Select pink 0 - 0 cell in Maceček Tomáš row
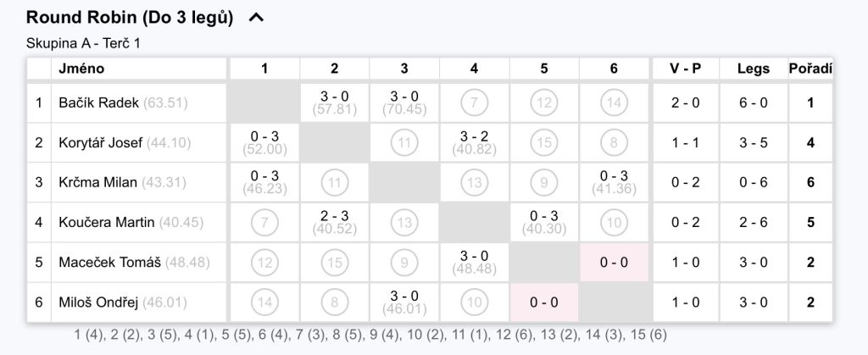868x355 pixels. (614, 262)
